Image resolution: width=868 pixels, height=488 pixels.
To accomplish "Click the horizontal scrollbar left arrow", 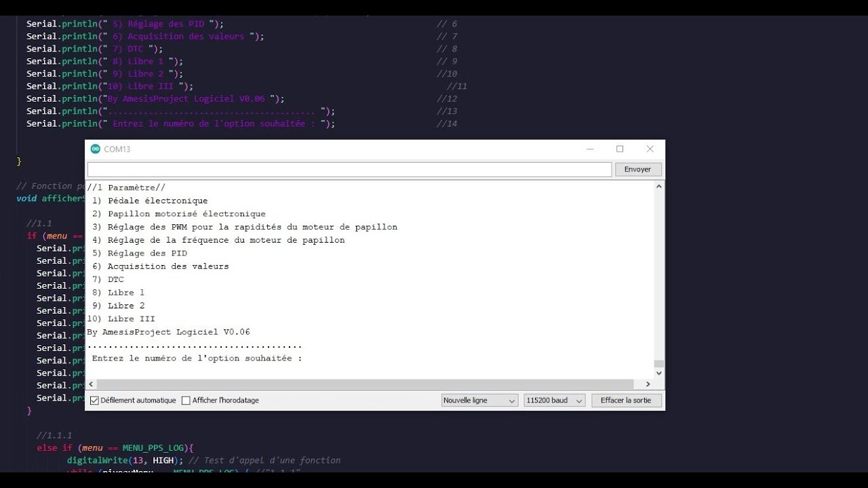I will pos(92,384).
